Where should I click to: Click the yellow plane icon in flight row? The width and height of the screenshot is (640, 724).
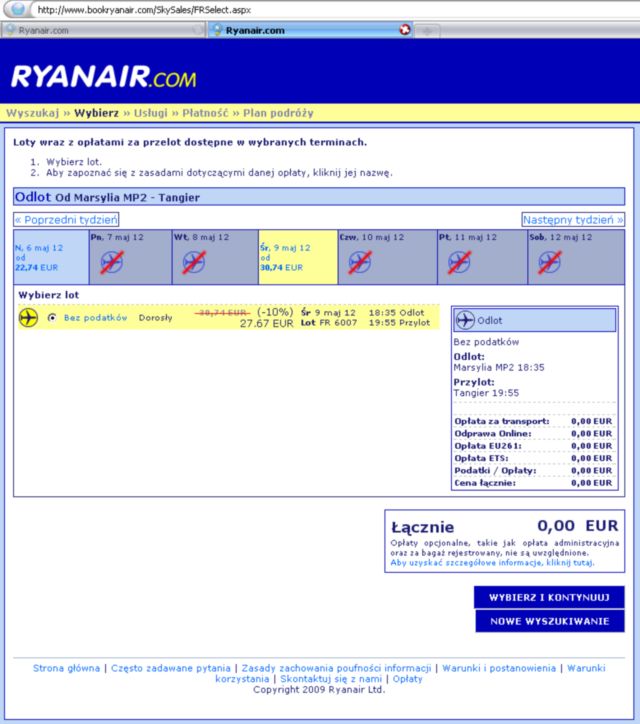coord(28,318)
